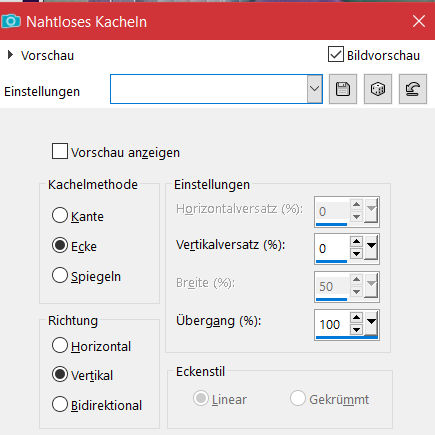Screen dimensions: 435x435
Task: Click the Kachelmethode group label
Action: (93, 184)
